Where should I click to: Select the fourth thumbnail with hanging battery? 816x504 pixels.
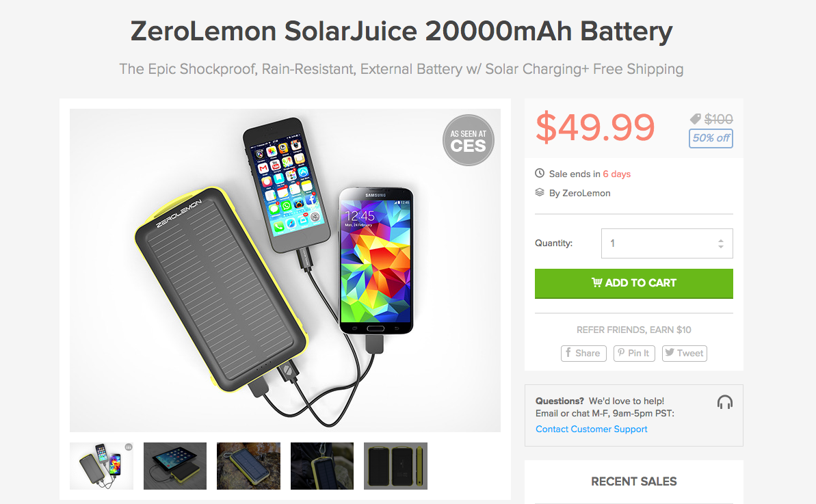pos(322,466)
